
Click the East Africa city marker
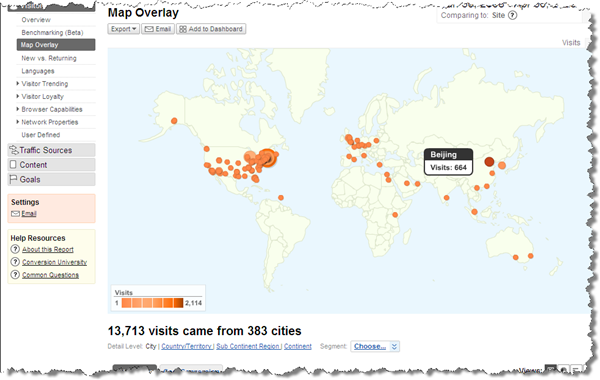pyautogui.click(x=395, y=215)
